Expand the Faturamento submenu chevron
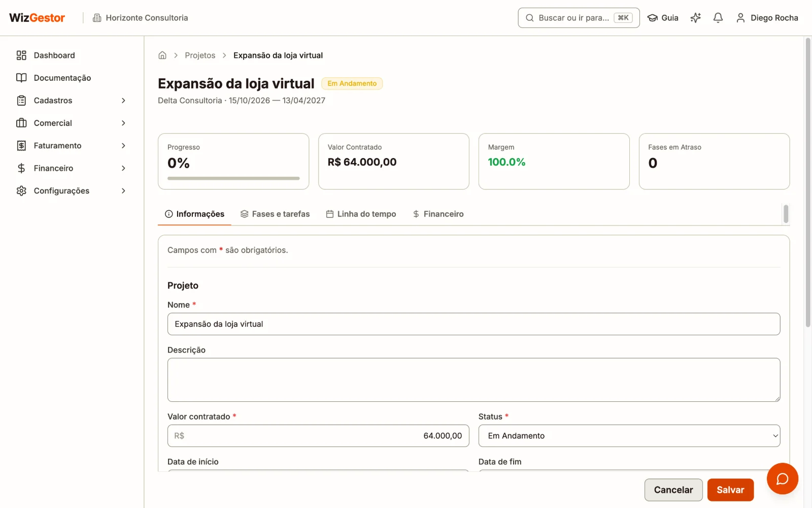Image resolution: width=812 pixels, height=508 pixels. (123, 146)
